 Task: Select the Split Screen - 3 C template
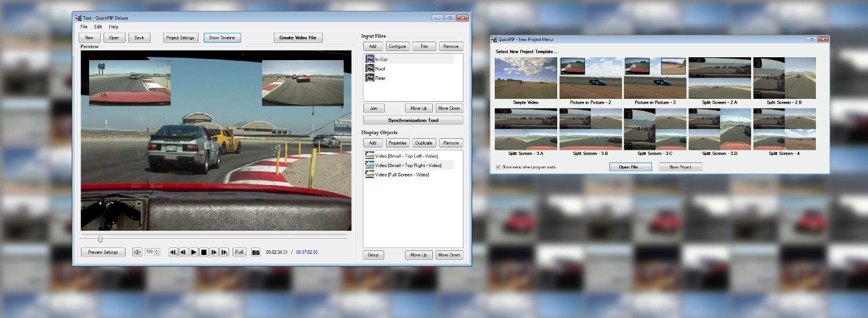click(x=655, y=130)
